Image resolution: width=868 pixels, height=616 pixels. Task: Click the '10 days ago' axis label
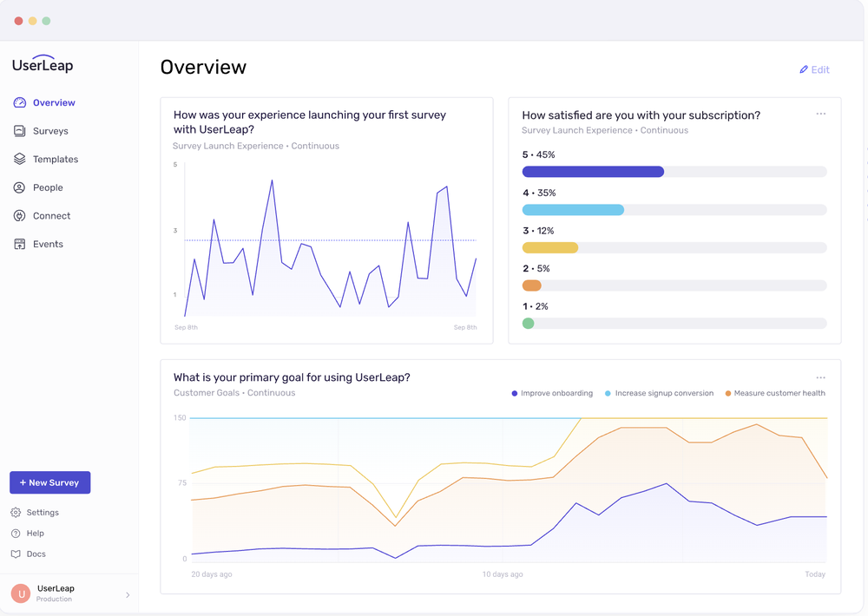coord(502,574)
